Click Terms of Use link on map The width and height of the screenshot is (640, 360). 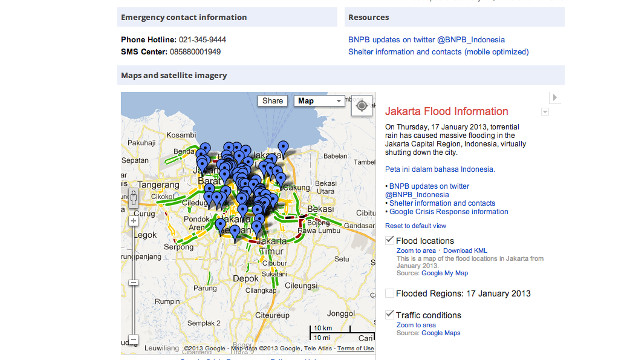(x=355, y=348)
